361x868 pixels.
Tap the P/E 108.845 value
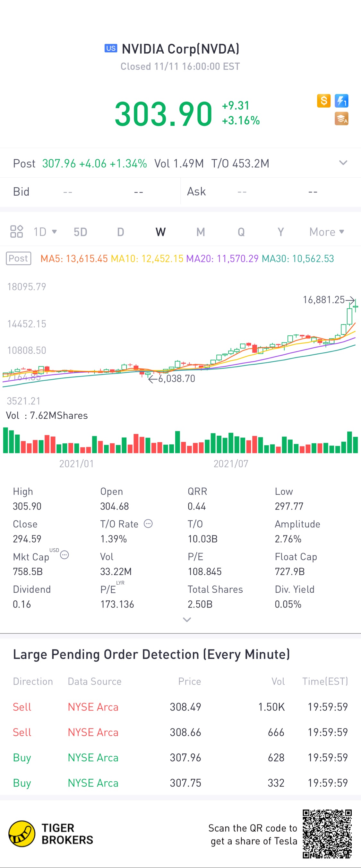pyautogui.click(x=204, y=571)
